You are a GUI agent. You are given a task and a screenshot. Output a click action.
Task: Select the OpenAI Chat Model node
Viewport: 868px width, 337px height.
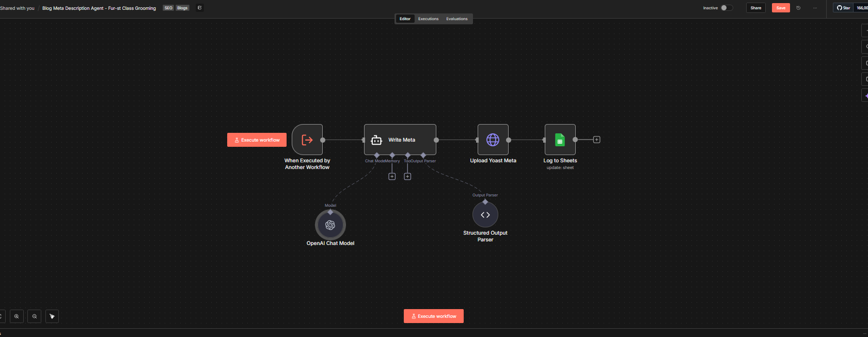[330, 225]
